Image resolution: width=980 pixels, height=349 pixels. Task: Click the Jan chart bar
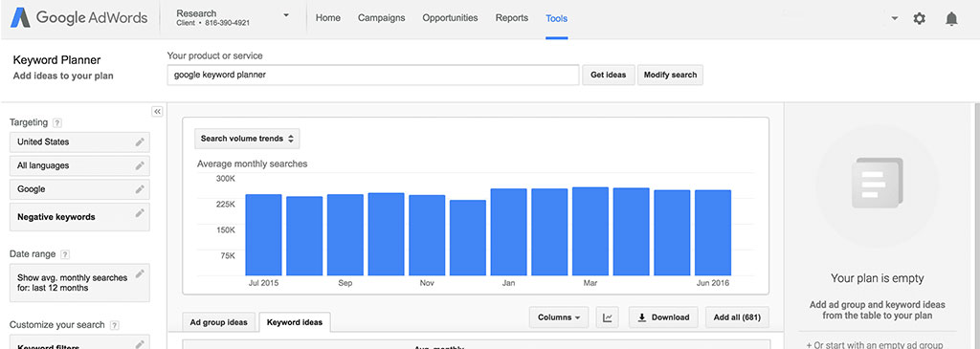click(509, 232)
